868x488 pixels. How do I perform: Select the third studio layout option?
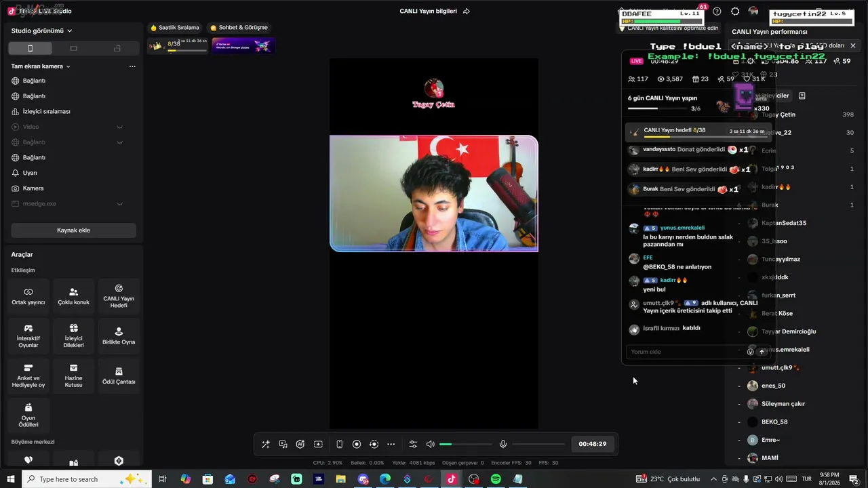pyautogui.click(x=117, y=48)
